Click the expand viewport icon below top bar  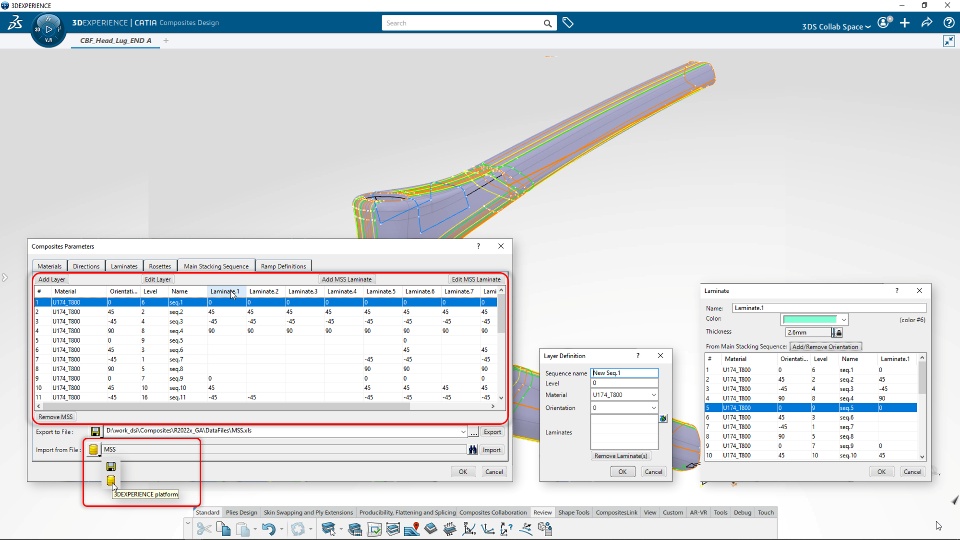pyautogui.click(x=949, y=41)
